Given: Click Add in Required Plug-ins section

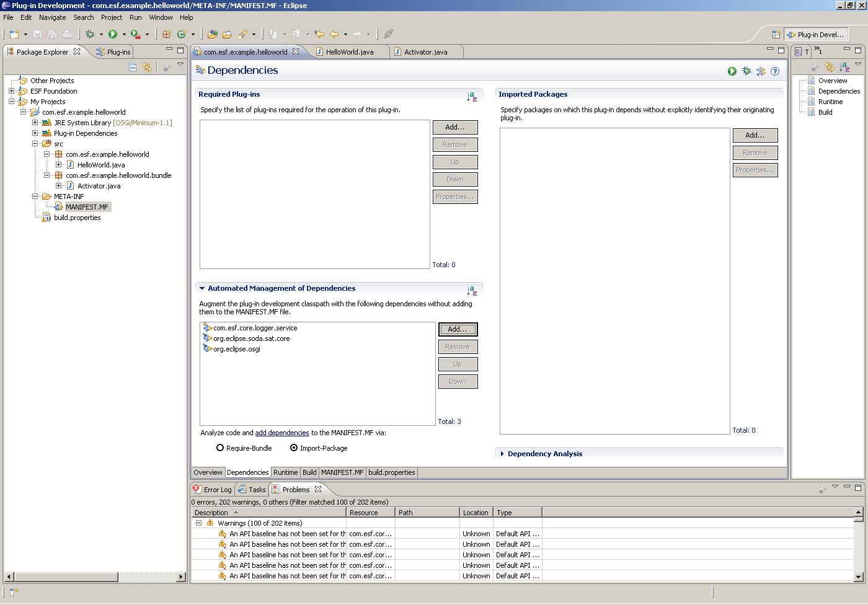Looking at the screenshot, I should [455, 127].
